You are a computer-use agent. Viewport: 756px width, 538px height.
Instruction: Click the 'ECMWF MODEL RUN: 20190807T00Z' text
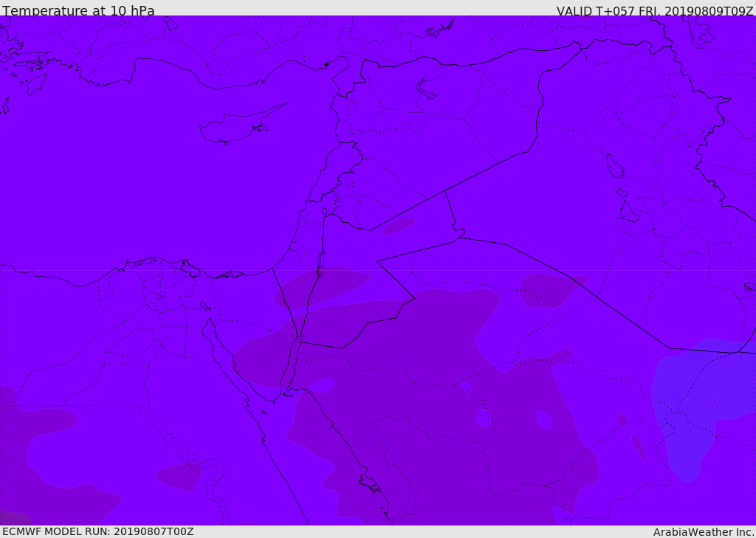[98, 531]
